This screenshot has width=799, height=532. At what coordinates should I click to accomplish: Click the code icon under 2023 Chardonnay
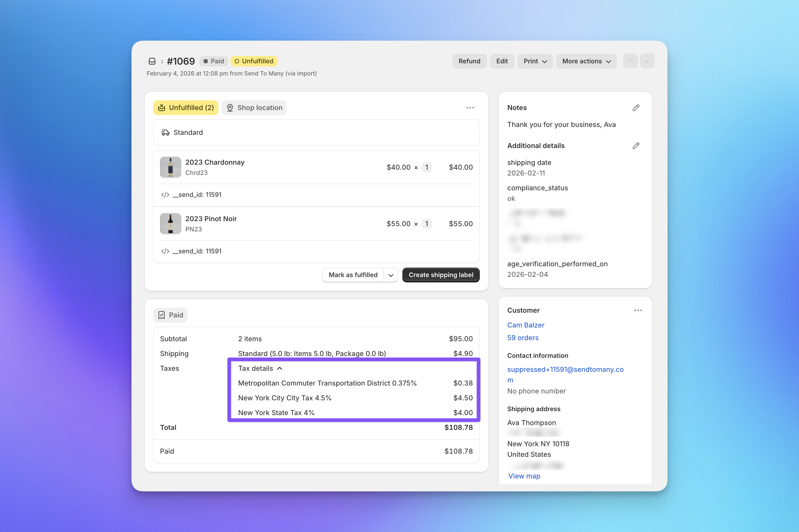(x=165, y=194)
